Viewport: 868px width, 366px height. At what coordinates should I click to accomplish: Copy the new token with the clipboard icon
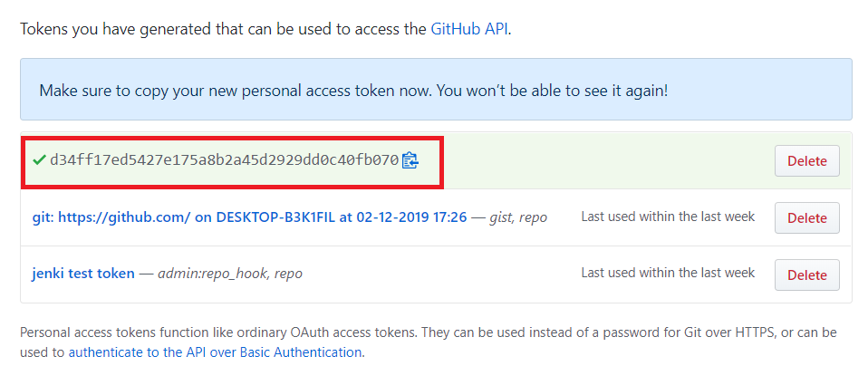click(410, 160)
